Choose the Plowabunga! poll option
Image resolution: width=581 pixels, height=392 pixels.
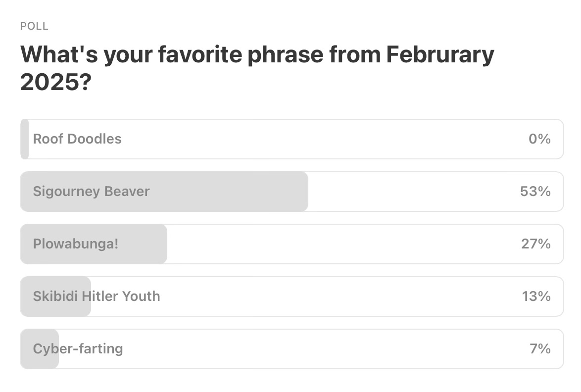click(x=292, y=244)
